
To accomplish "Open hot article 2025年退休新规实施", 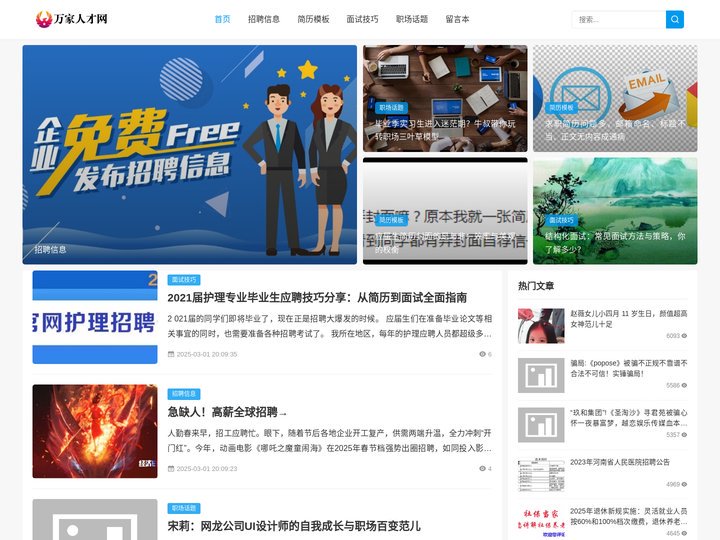I will (x=629, y=517).
